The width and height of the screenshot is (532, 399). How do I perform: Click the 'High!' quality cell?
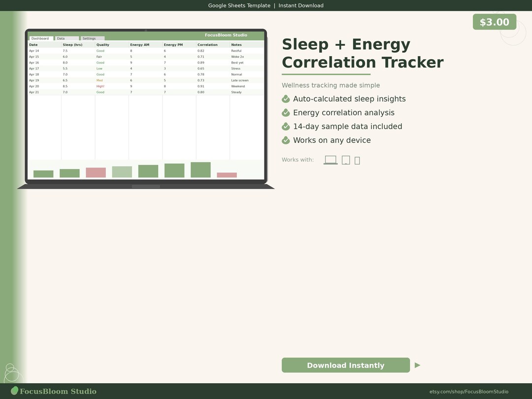(x=100, y=86)
